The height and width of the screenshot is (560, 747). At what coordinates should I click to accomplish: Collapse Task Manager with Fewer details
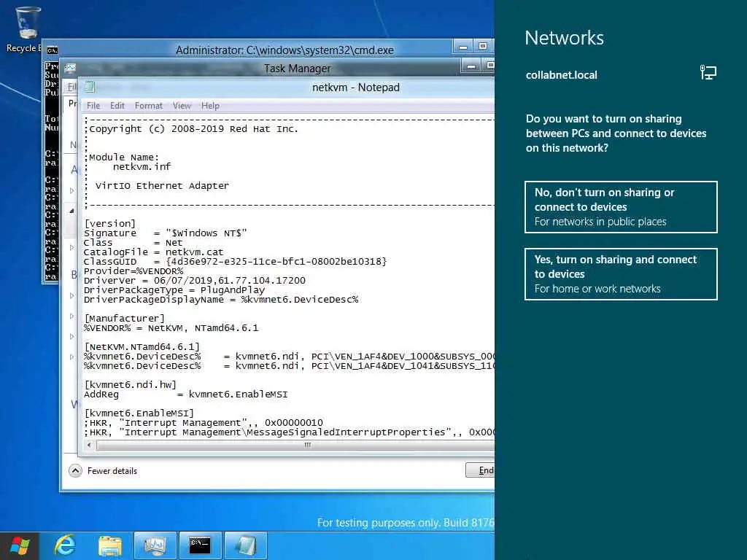coord(103,471)
